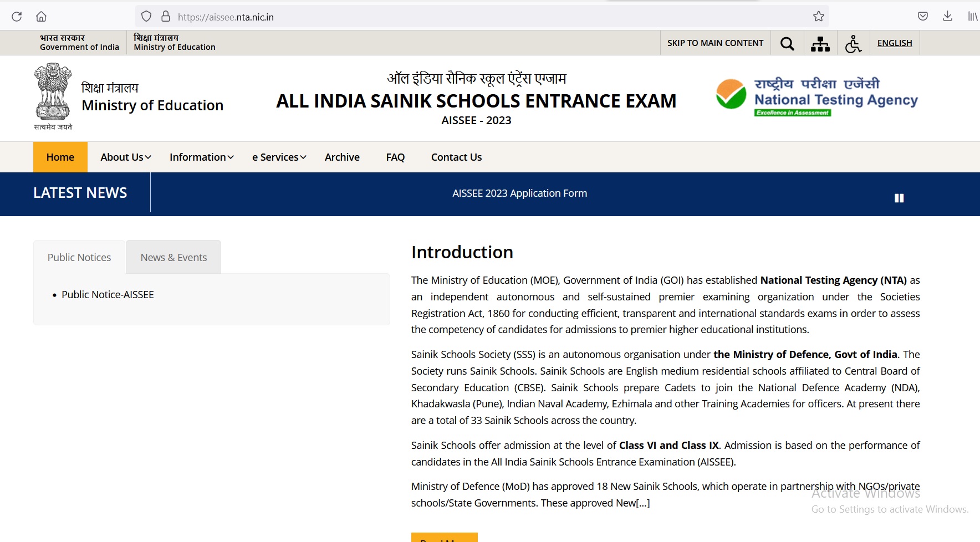Open the Ministry of Education top bar link
The height and width of the screenshot is (542, 980).
pyautogui.click(x=175, y=43)
